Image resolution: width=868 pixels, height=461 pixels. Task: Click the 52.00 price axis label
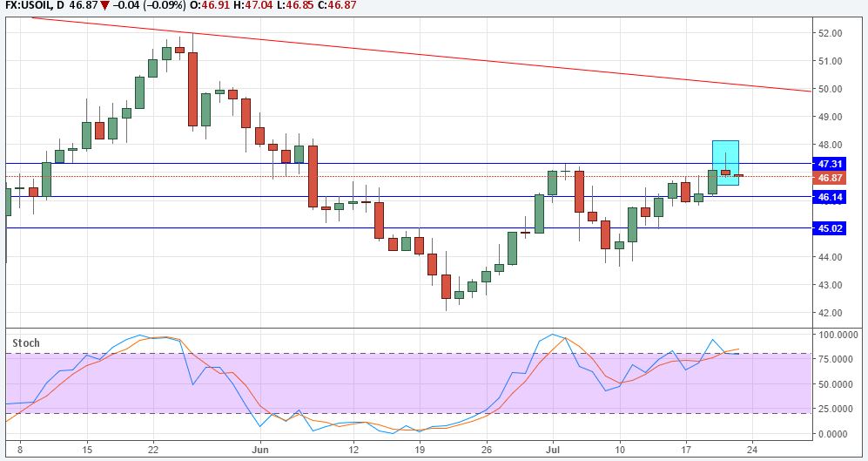(830, 33)
